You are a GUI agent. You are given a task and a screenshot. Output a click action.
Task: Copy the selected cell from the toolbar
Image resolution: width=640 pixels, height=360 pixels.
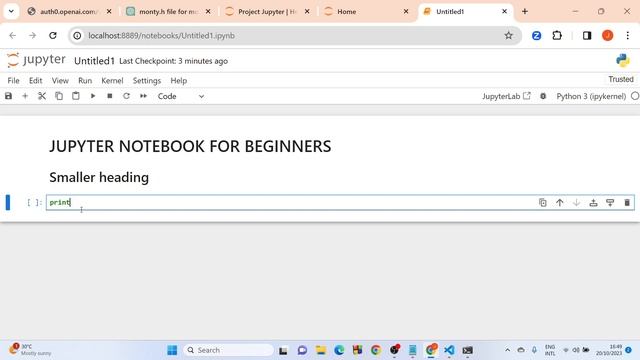coord(59,96)
